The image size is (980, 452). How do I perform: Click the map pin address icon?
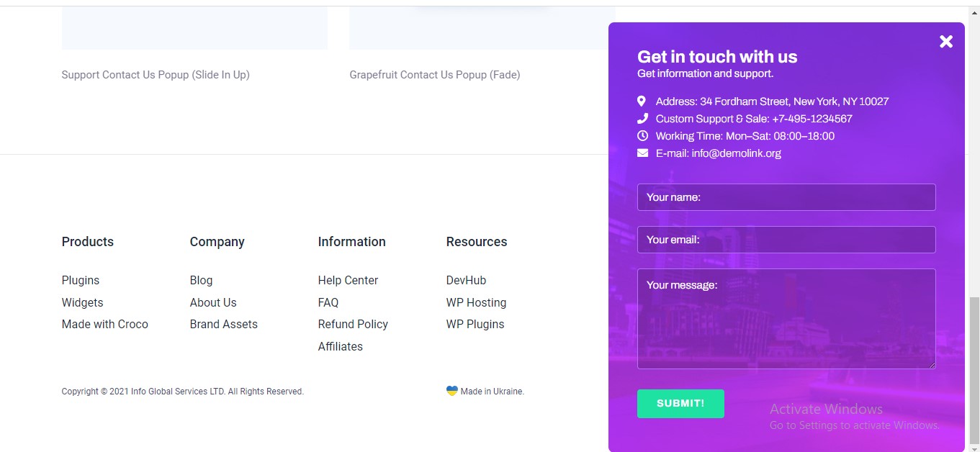(642, 101)
